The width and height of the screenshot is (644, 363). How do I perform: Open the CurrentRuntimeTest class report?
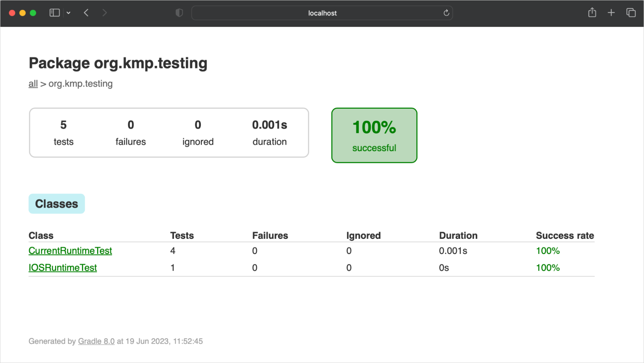pyautogui.click(x=70, y=250)
